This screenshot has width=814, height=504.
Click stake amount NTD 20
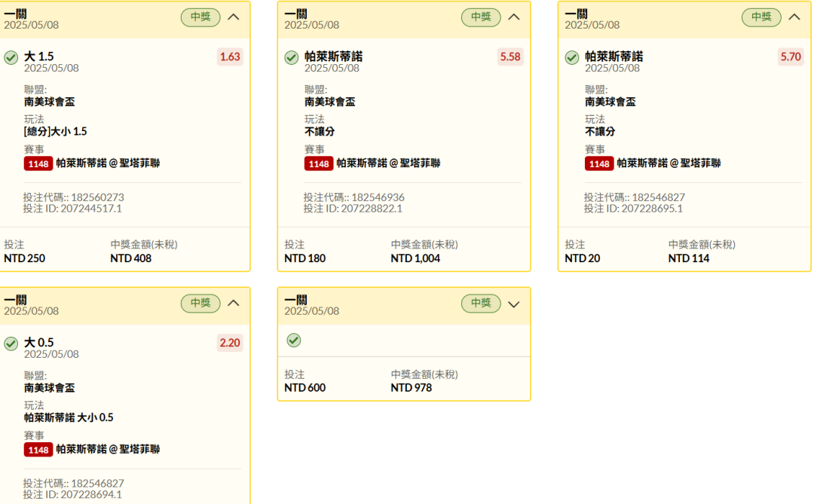(583, 258)
